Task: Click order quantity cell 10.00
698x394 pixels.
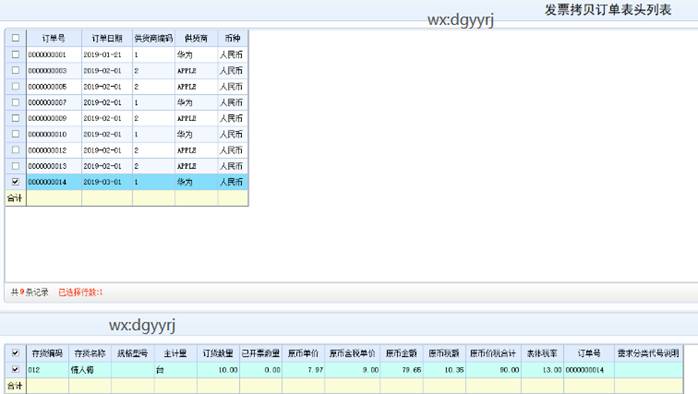Action: pyautogui.click(x=218, y=370)
